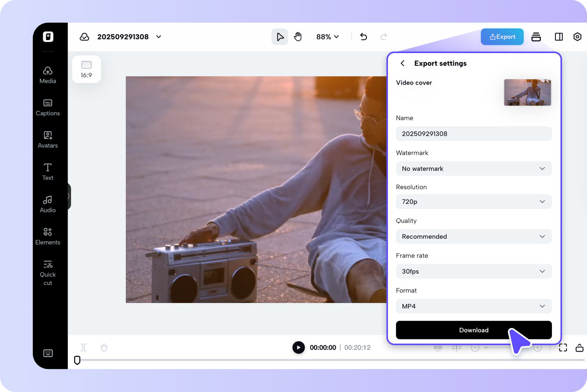Image resolution: width=587 pixels, height=392 pixels.
Task: Click the timeline playhead marker
Action: coord(77,360)
